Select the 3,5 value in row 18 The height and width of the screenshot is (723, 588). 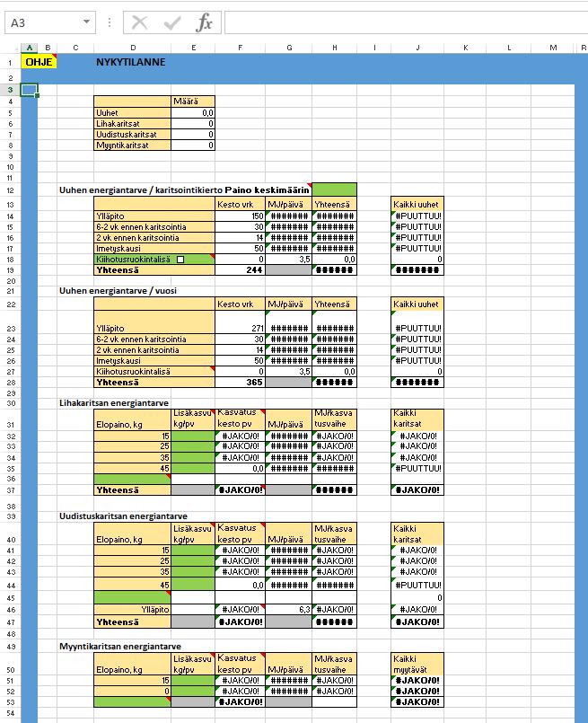(x=289, y=260)
